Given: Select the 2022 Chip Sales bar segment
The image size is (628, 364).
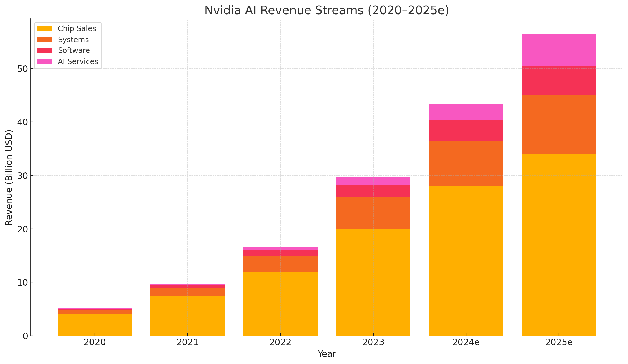Looking at the screenshot, I should coord(280,304).
